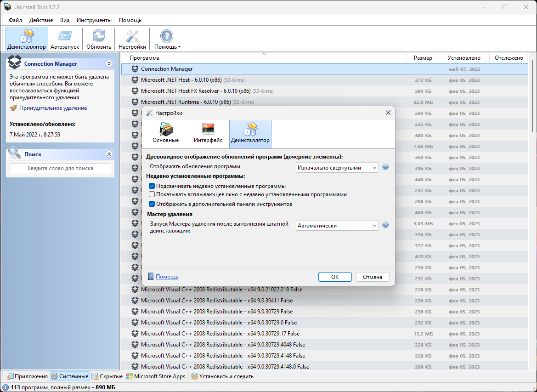Screen dimensions: 537x392
Task: Select the Интерфейс settings tab
Action: coord(208,134)
